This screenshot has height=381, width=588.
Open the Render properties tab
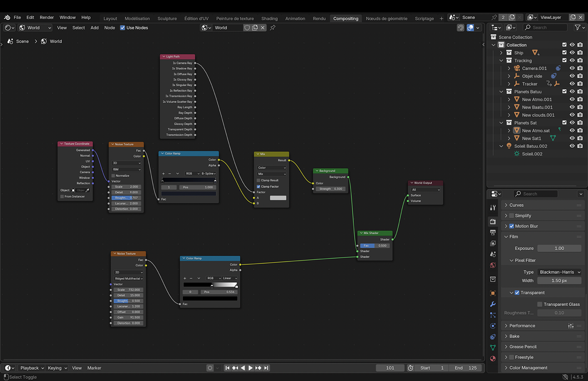pos(493,222)
